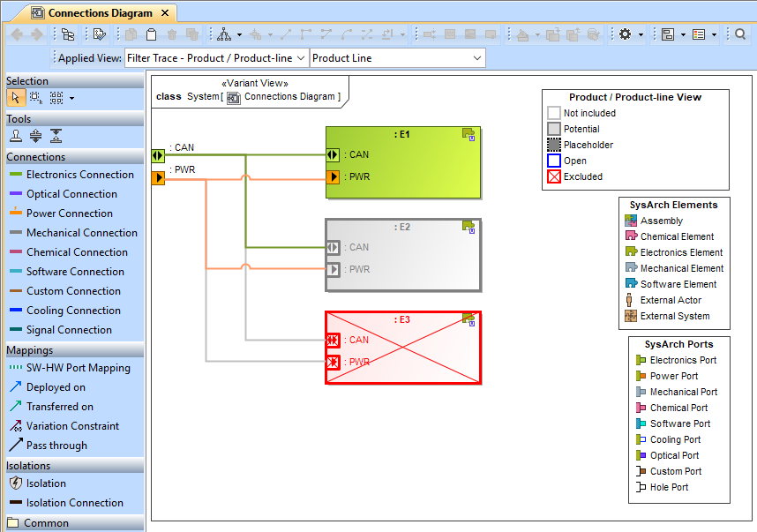The image size is (757, 532).
Task: Select the arrow Selection tool
Action: click(15, 98)
